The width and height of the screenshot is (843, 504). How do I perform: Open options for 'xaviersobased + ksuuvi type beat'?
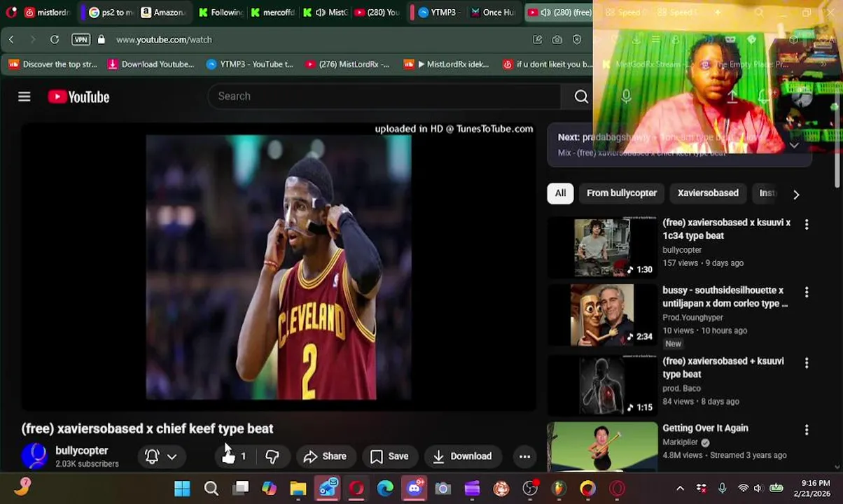(807, 363)
